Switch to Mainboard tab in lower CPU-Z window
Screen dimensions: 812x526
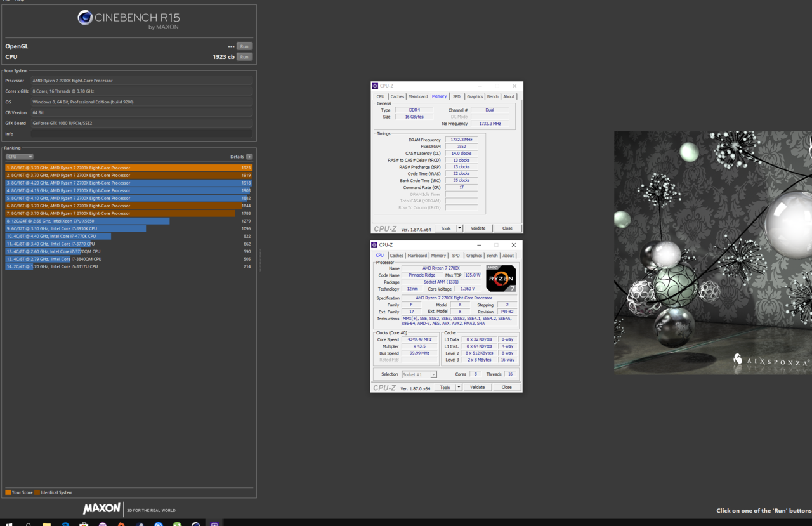point(417,256)
